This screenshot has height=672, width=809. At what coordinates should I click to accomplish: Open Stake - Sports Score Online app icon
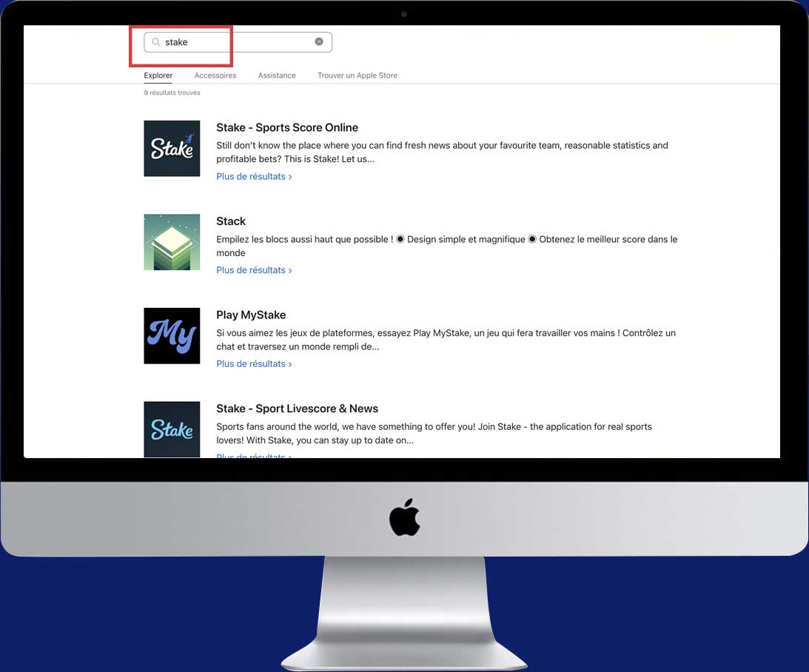click(172, 149)
